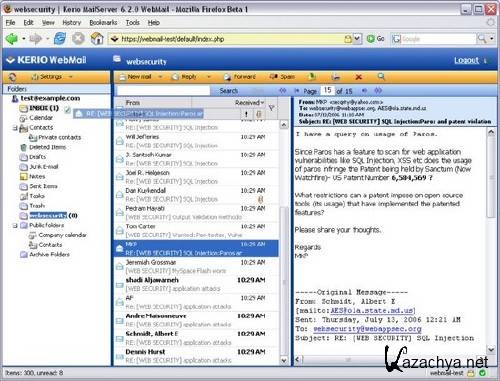Click in the mail search input field

point(163,91)
